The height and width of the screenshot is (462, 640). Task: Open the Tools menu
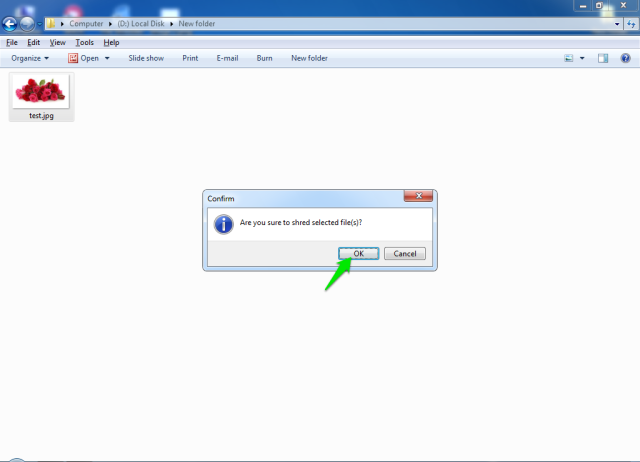[x=84, y=43]
